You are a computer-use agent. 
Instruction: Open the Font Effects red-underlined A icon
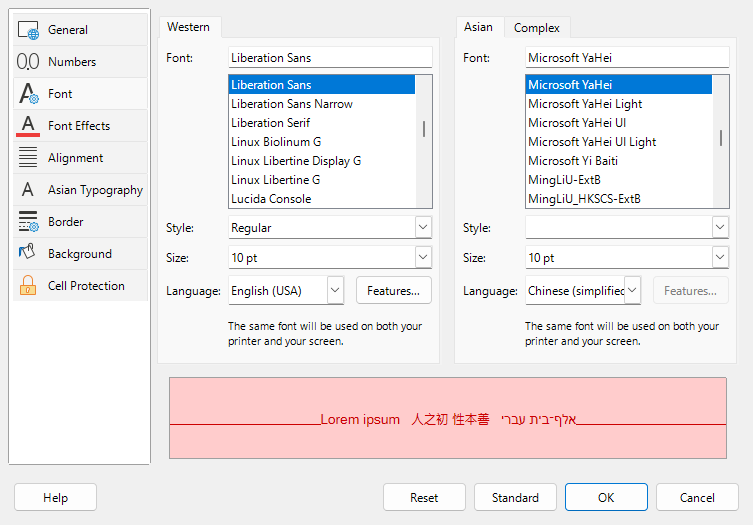click(28, 126)
